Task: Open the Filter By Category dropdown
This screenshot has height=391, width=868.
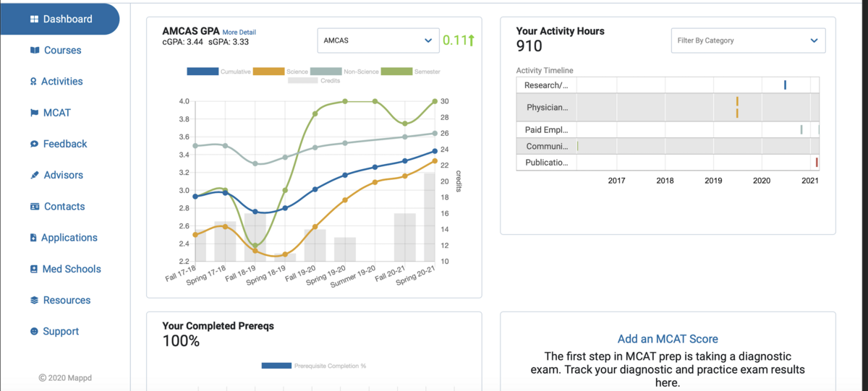Action: [748, 40]
